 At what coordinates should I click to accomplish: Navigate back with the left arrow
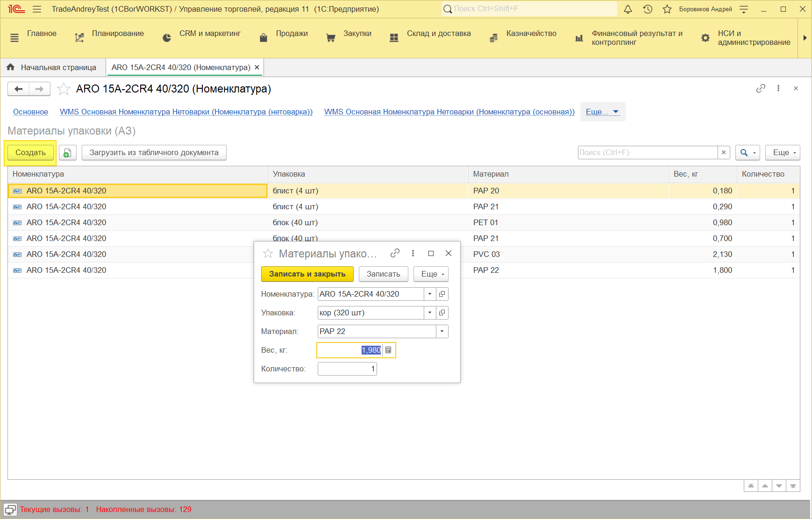(x=19, y=89)
